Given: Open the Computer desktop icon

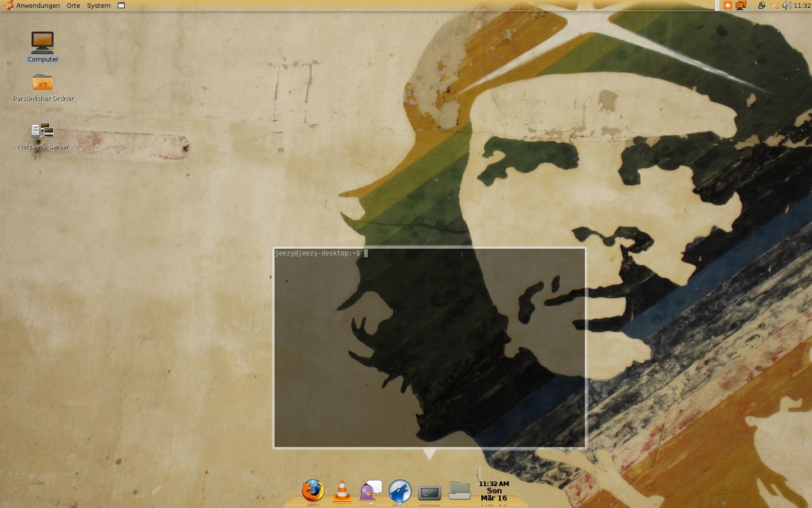Looking at the screenshot, I should [x=43, y=47].
